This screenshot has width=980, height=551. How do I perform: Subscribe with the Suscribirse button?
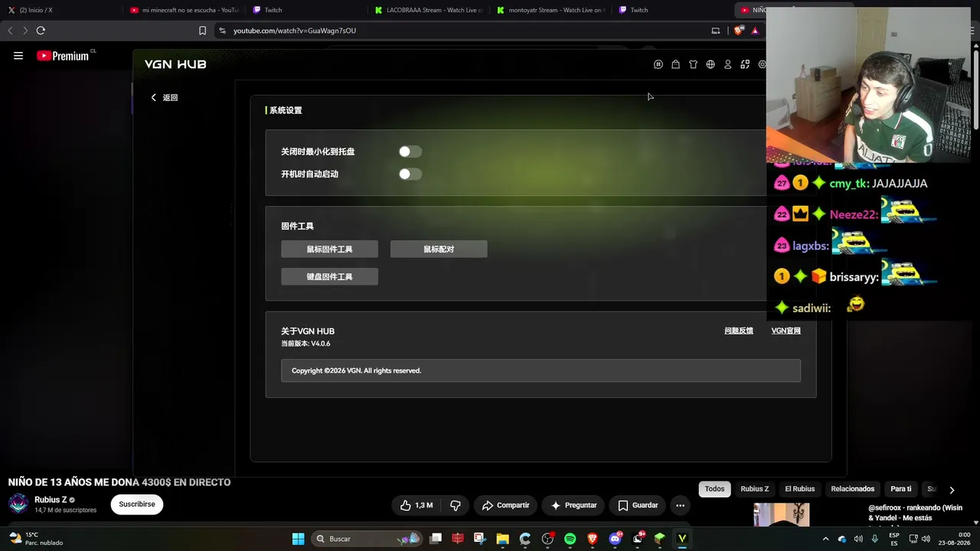coord(137,504)
